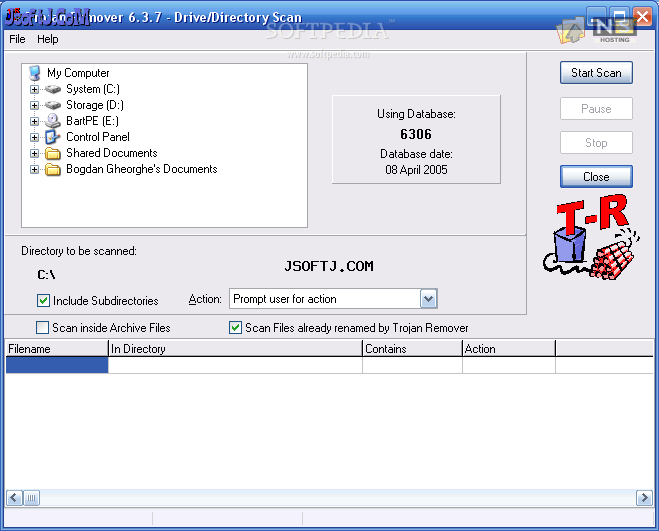Viewport: 659px width, 531px height.
Task: Expand the System (C:) tree node
Action: (34, 90)
